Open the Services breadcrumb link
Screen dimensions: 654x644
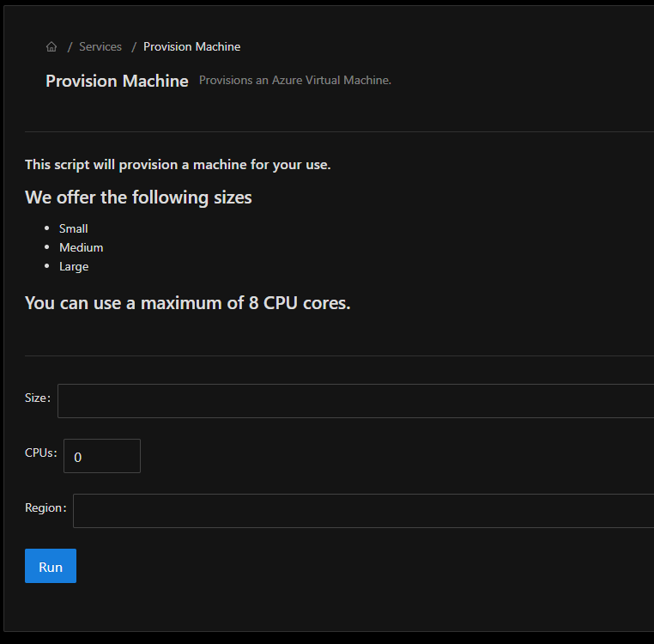tap(100, 47)
